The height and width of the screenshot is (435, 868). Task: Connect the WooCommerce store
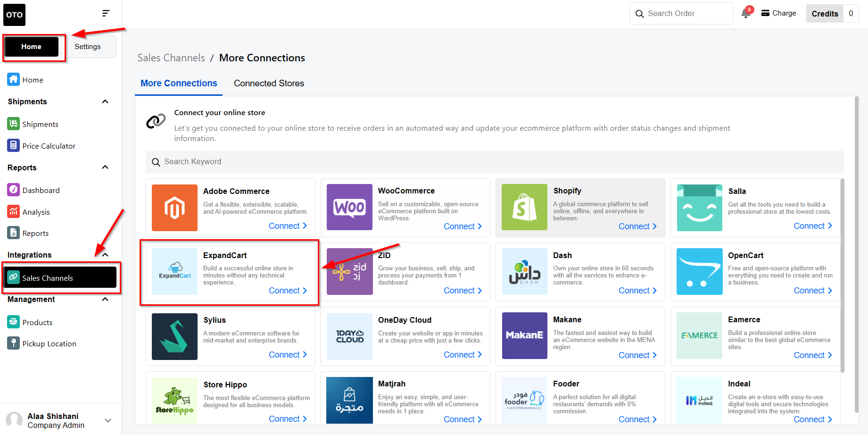pos(463,226)
